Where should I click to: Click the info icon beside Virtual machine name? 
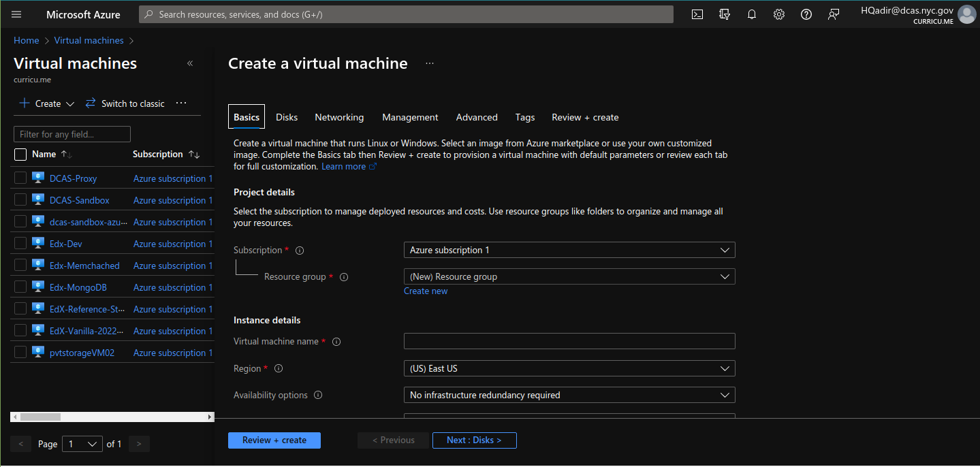(x=336, y=342)
